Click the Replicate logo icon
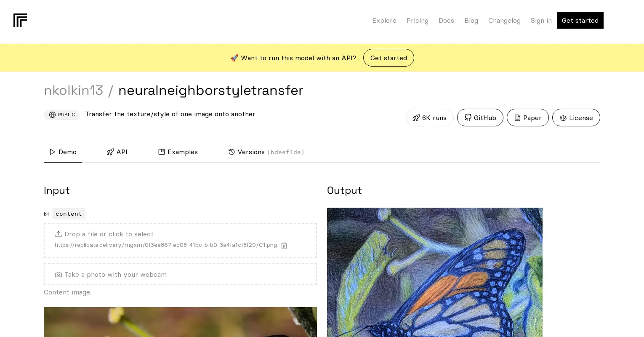The height and width of the screenshot is (337, 644). click(x=20, y=20)
